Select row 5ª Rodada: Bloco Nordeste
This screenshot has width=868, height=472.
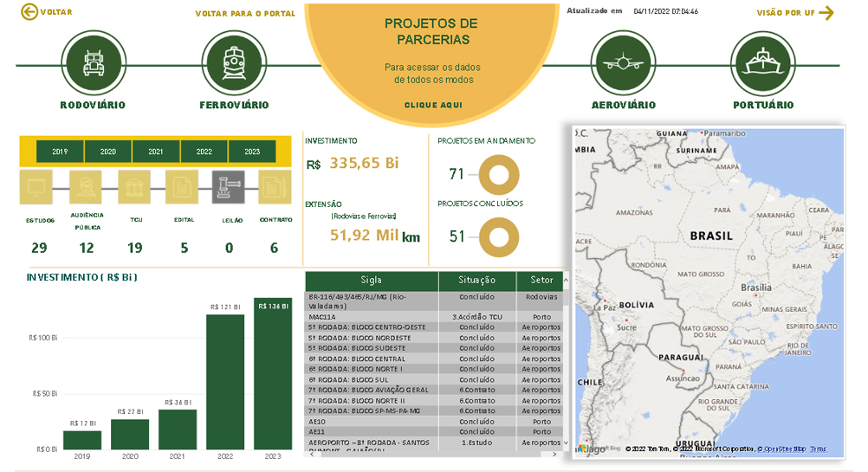pyautogui.click(x=434, y=338)
